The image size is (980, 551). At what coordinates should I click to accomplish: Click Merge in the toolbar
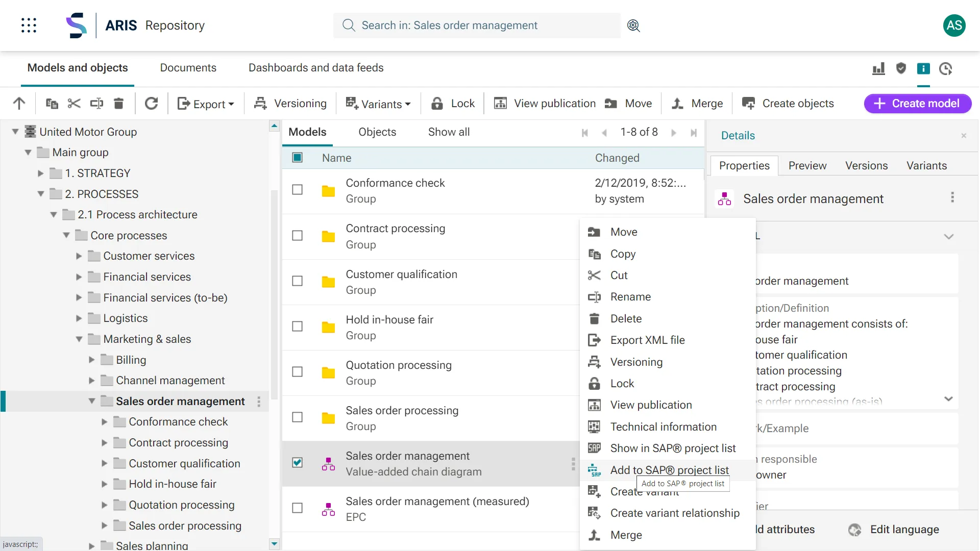pos(697,104)
